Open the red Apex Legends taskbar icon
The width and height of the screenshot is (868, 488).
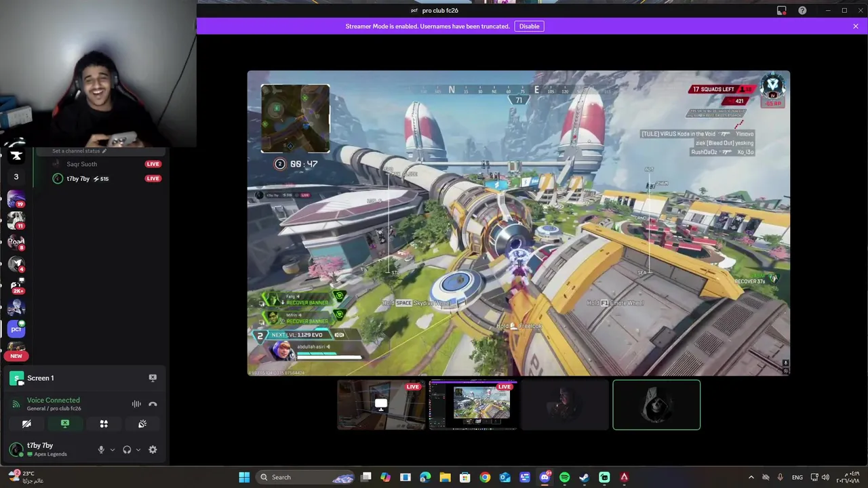click(x=624, y=477)
